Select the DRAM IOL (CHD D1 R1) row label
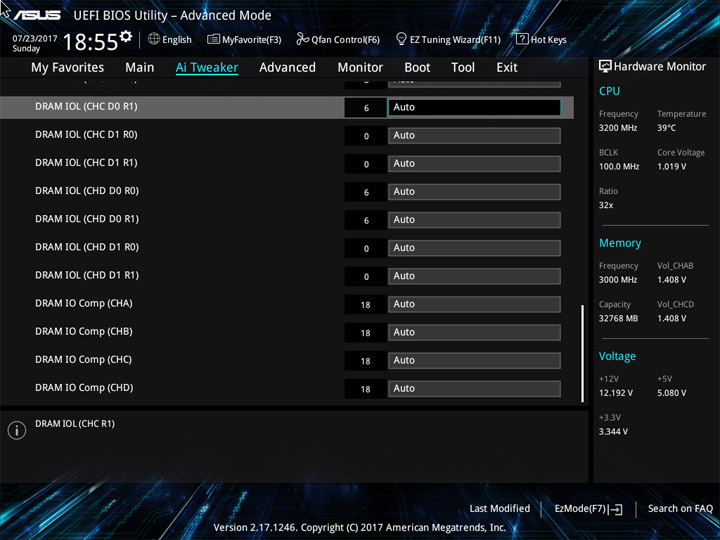720x540 pixels. click(x=87, y=275)
